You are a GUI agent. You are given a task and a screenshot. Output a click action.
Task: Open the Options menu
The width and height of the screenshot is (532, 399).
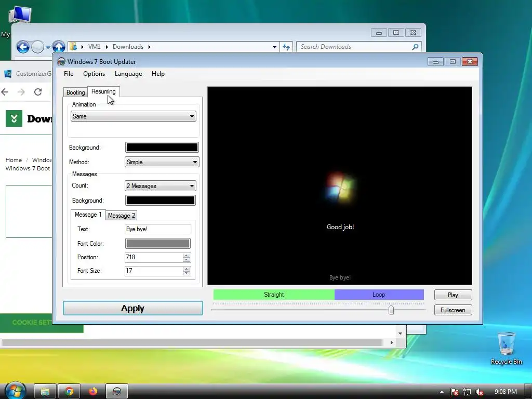coord(94,74)
